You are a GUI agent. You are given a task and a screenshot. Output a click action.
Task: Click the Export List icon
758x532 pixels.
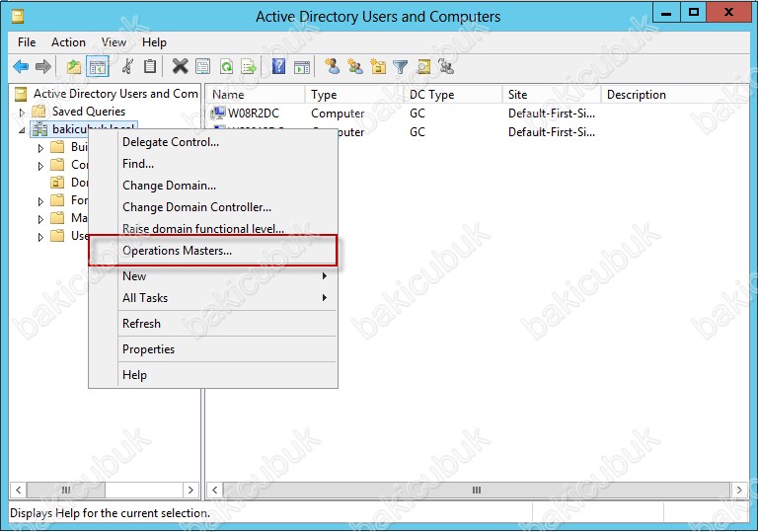tap(249, 66)
